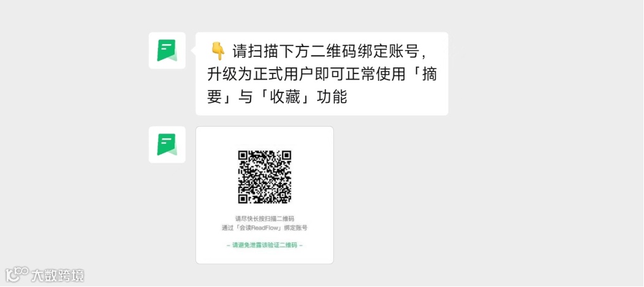Viewport: 644px width, 287px height.
Task: Click the QR code's bottom-left finder square
Action: (242, 199)
